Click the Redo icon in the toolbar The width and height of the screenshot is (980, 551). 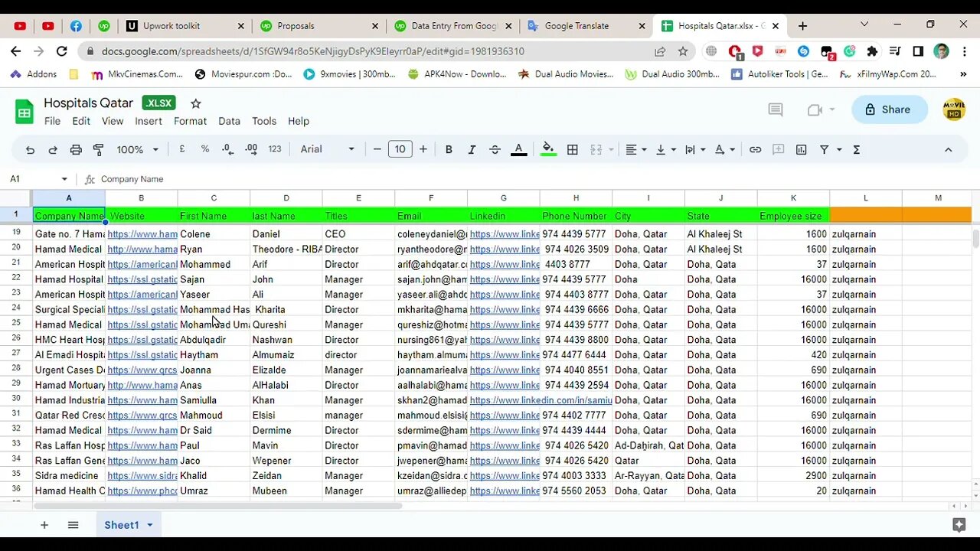click(53, 150)
